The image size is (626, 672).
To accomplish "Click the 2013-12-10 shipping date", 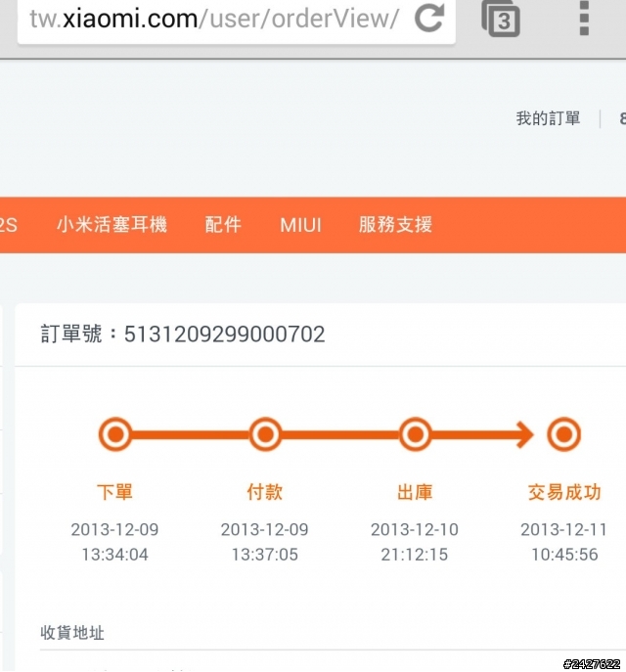I will coord(415,530).
